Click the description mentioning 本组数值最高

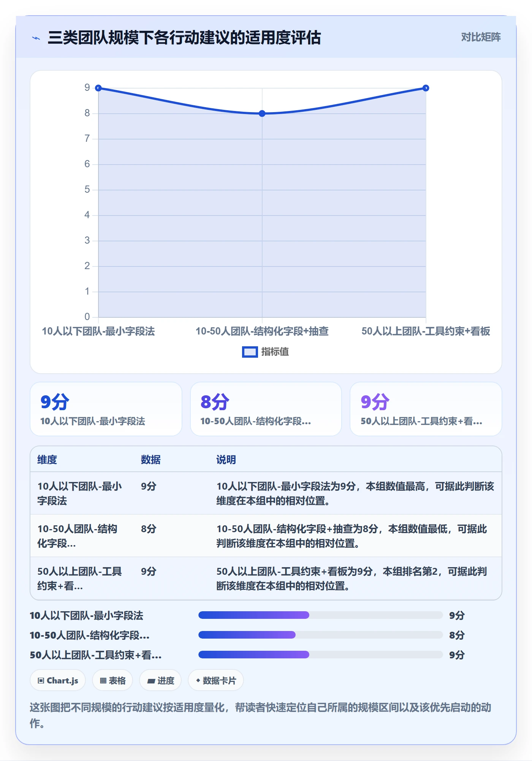click(355, 493)
